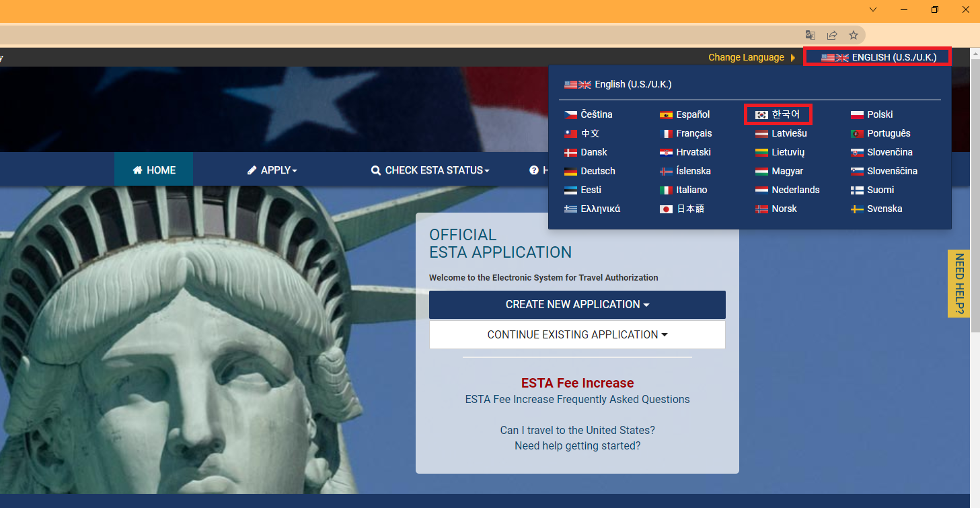Open the ENGLISH (U.S./U.K.) language dropdown
The image size is (980, 508).
878,57
